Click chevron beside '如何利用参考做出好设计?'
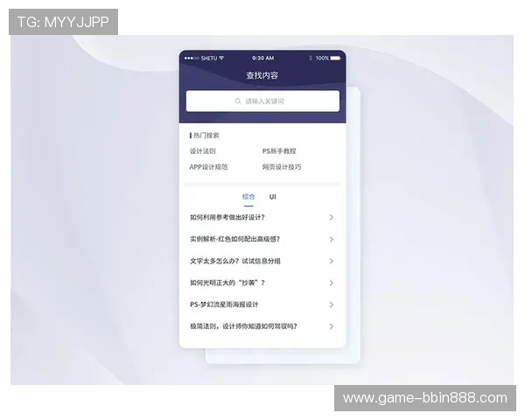Screen dimensions: 525x420 (x=332, y=217)
